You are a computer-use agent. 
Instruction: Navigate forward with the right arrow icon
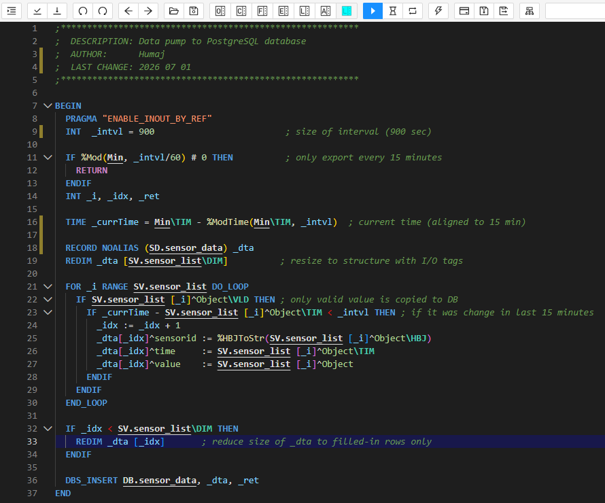click(148, 11)
